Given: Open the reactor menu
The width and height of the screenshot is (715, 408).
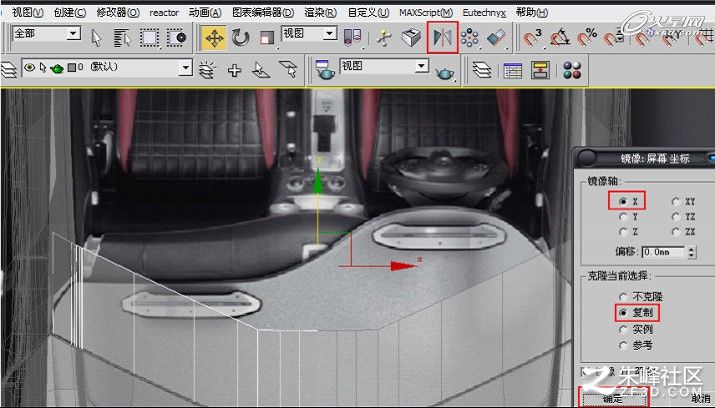Looking at the screenshot, I should pyautogui.click(x=164, y=13).
